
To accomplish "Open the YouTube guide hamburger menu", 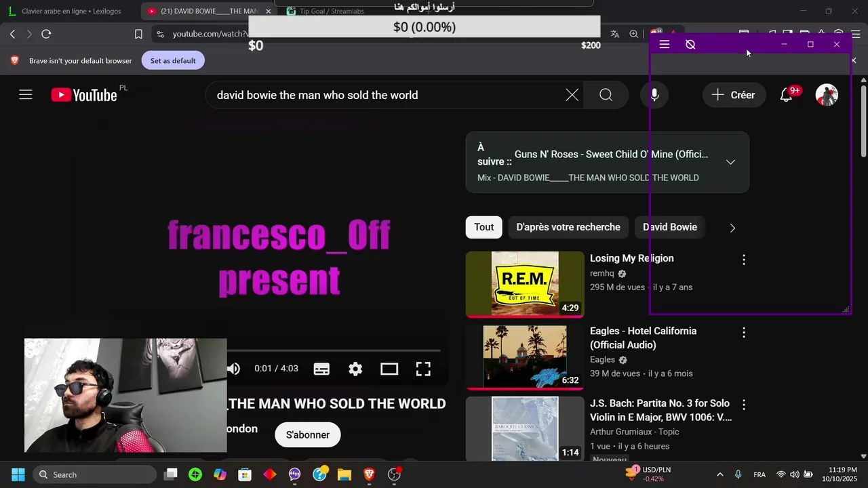I will [26, 95].
